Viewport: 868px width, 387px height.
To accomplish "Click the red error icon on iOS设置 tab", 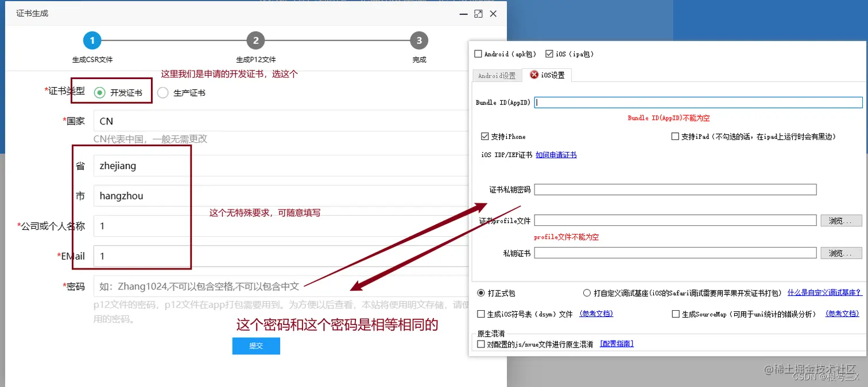I will pos(533,75).
